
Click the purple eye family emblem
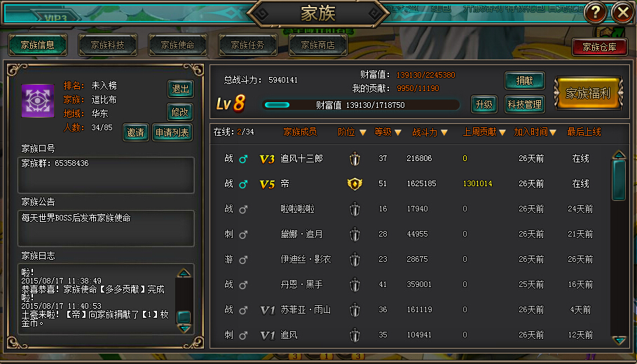(x=38, y=101)
